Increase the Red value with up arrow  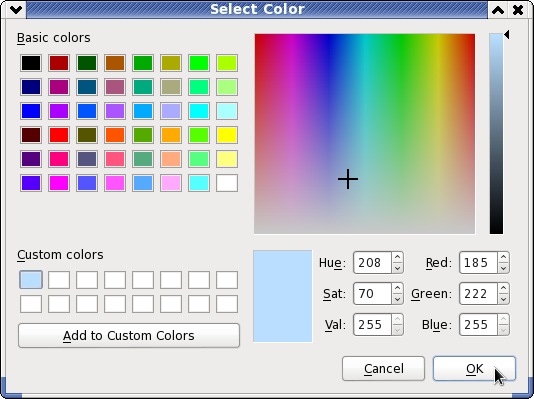pyautogui.click(x=503, y=257)
